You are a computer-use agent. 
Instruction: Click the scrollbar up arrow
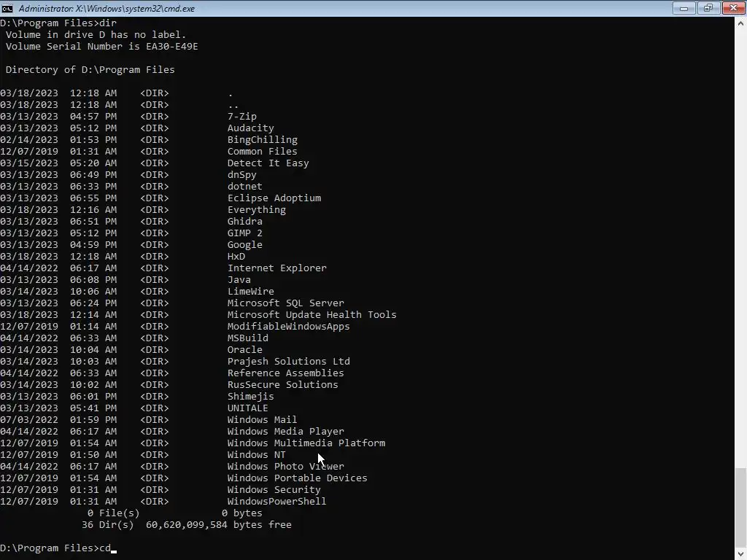741,23
